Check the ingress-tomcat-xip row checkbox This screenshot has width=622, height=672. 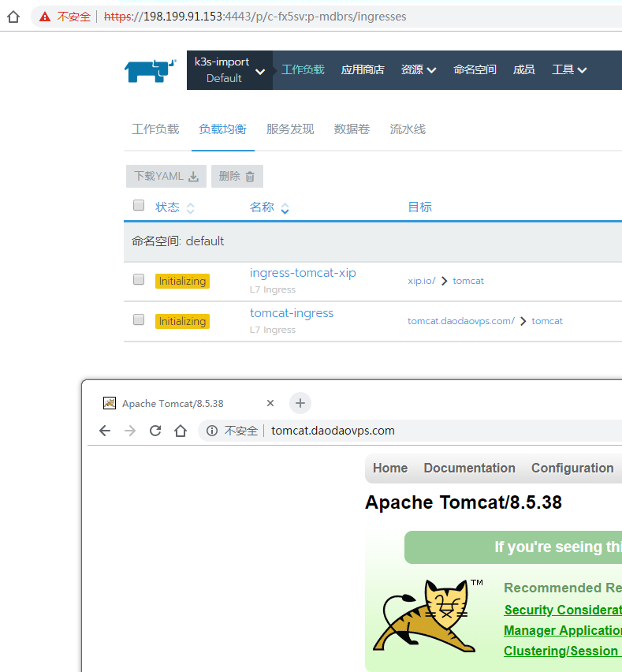coord(139,279)
